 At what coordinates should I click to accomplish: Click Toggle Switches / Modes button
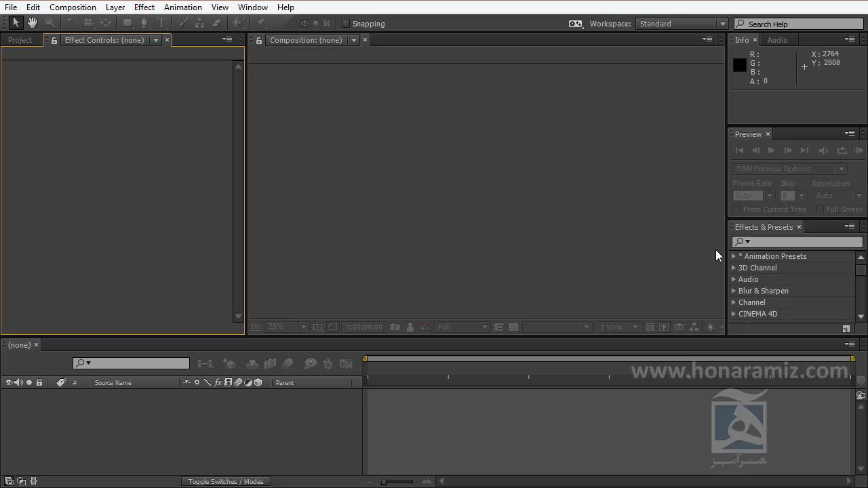point(226,481)
